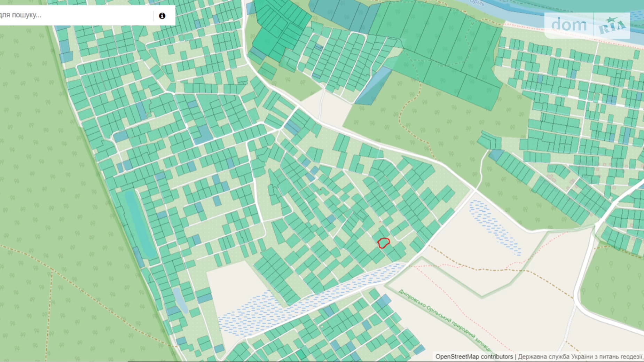The width and height of the screenshot is (644, 362).
Task: Click the long turquoise pond on the west edge
Action: click(x=139, y=223)
